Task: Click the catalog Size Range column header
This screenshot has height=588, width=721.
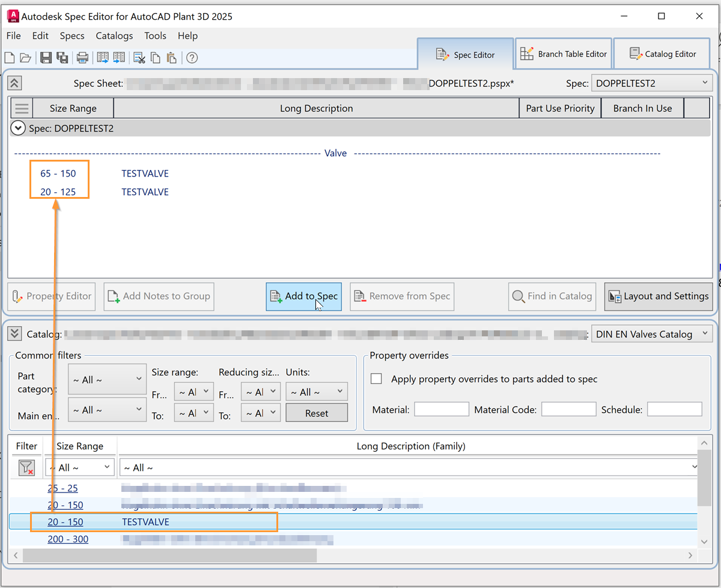Action: pyautogui.click(x=80, y=446)
